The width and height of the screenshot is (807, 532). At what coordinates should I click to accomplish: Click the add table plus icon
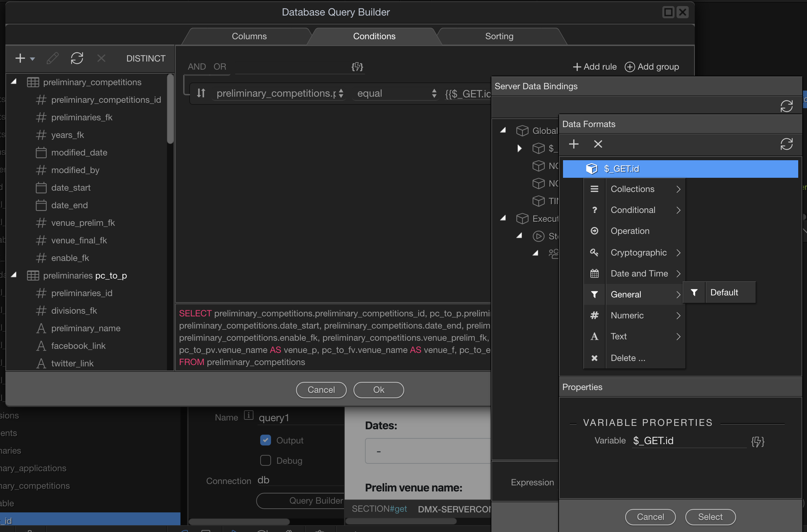click(x=20, y=58)
